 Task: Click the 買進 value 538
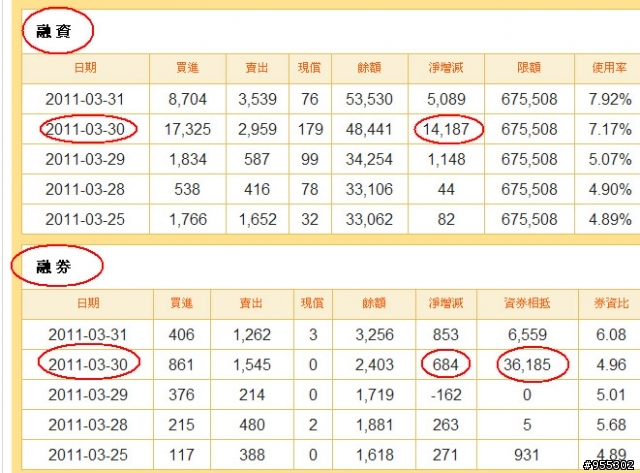coord(187,189)
